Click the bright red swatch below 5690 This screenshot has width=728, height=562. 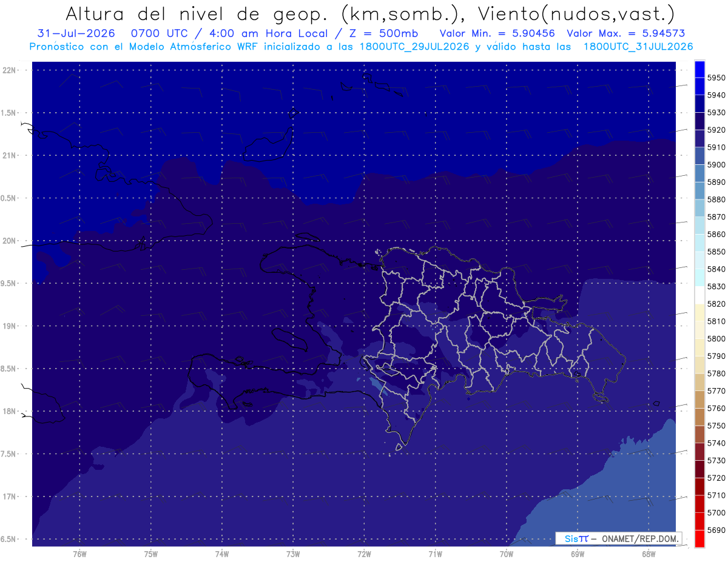click(699, 538)
